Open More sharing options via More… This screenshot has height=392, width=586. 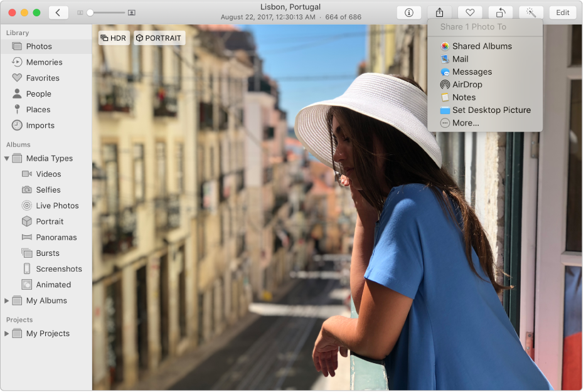click(464, 122)
